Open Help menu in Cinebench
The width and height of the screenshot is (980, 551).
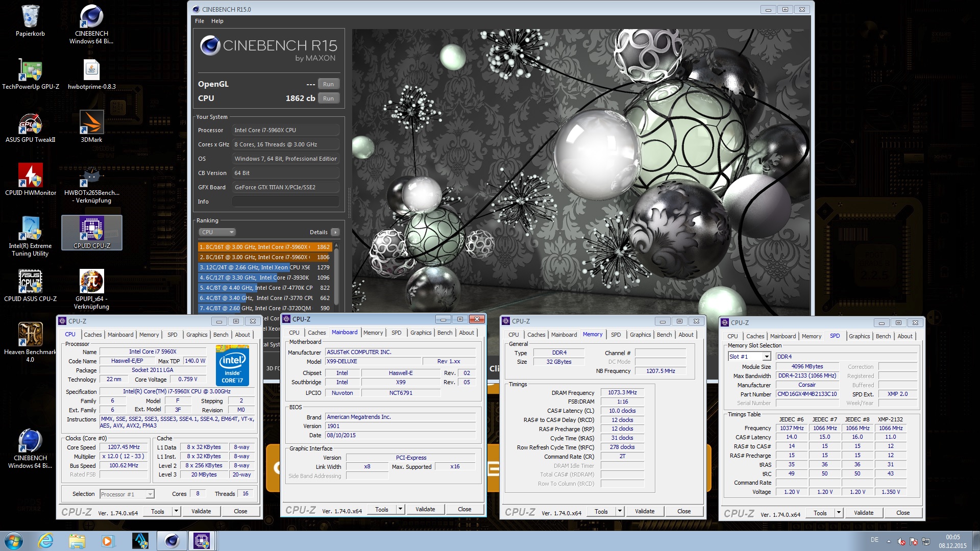coord(217,21)
